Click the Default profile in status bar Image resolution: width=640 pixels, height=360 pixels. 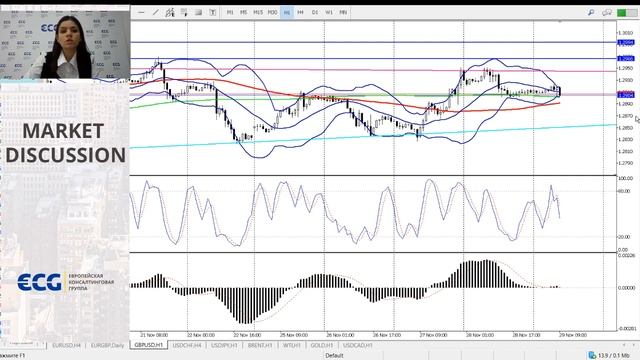334,356
